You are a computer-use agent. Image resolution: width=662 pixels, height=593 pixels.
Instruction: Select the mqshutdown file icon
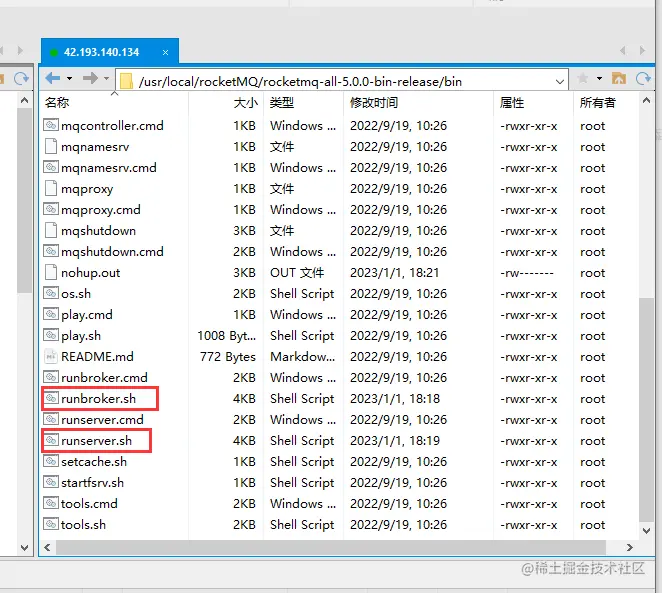coord(51,230)
